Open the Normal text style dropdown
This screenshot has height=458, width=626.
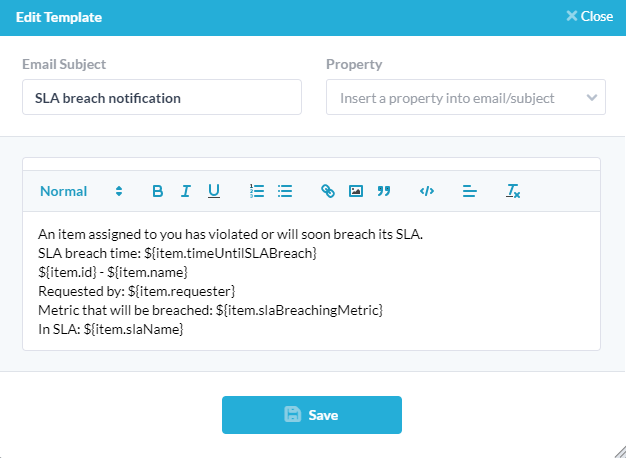[81, 191]
